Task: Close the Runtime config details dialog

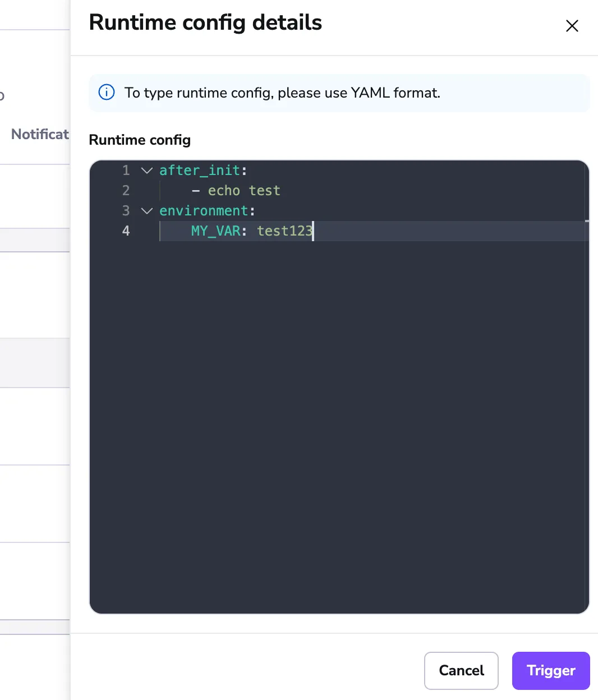Action: [572, 26]
